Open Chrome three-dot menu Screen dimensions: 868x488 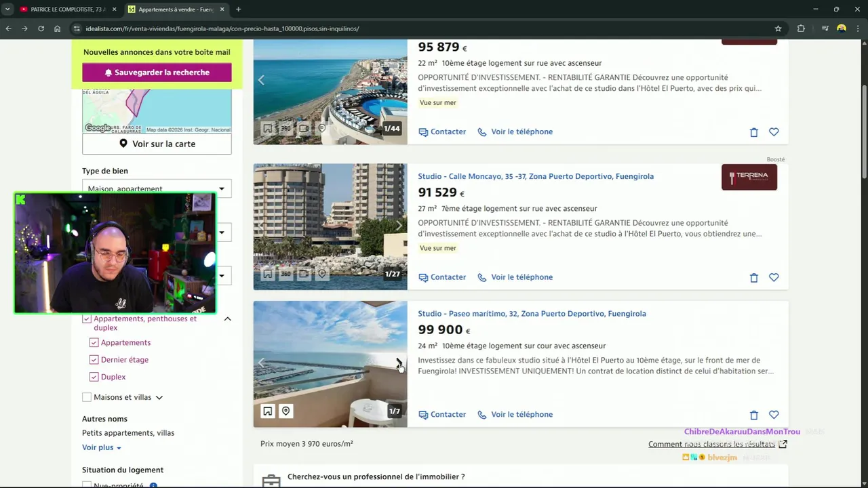point(858,28)
